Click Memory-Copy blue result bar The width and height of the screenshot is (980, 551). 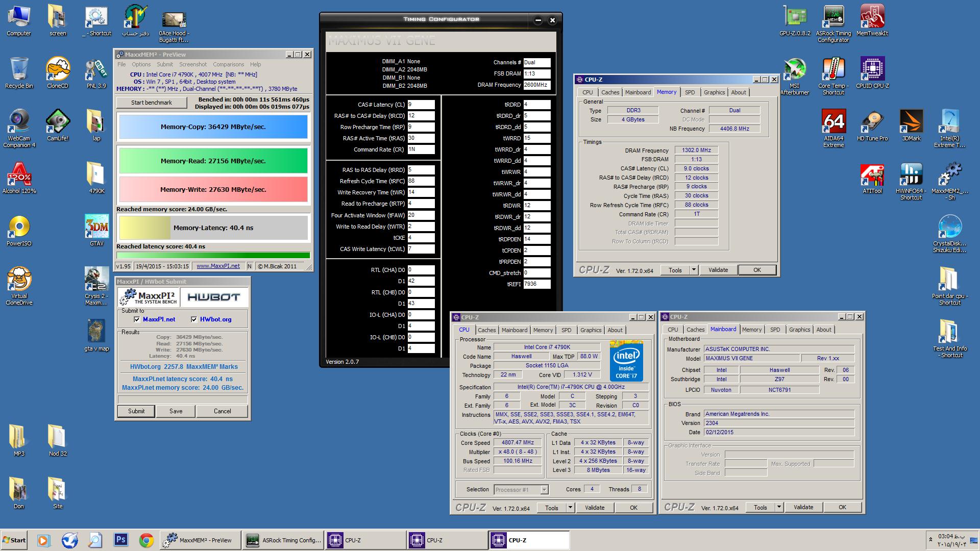pyautogui.click(x=213, y=127)
